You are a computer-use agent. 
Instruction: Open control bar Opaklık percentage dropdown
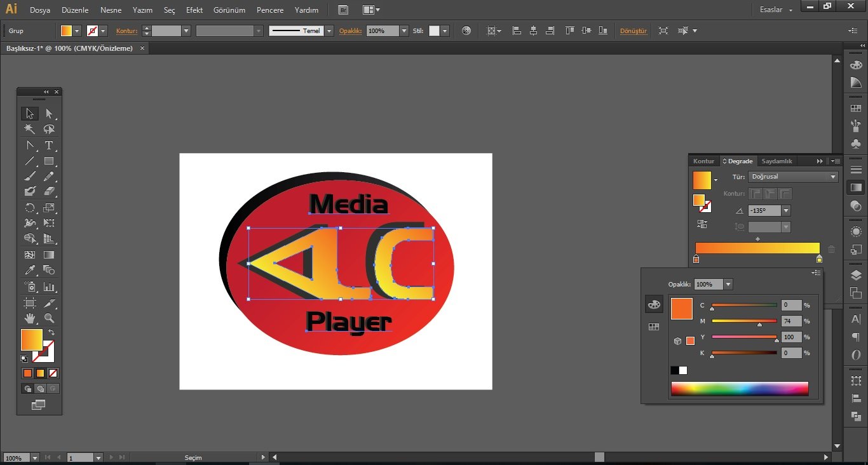coord(404,30)
